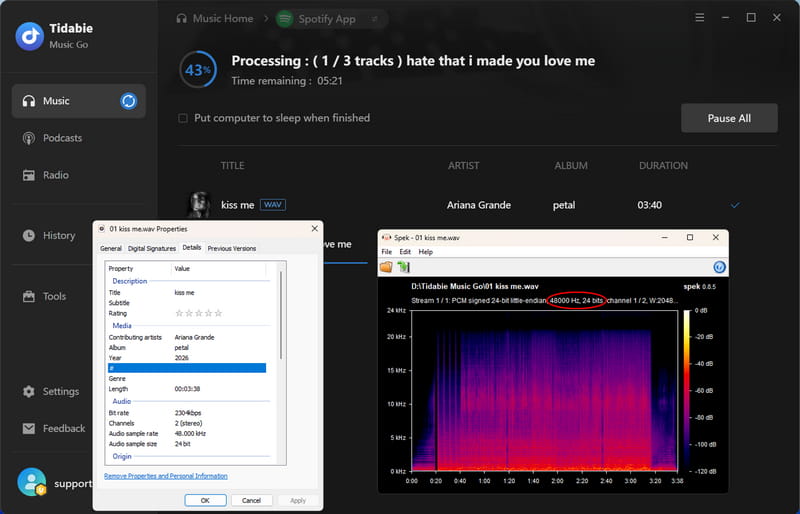Click the DURATION column header
800x514 pixels.
(x=663, y=165)
